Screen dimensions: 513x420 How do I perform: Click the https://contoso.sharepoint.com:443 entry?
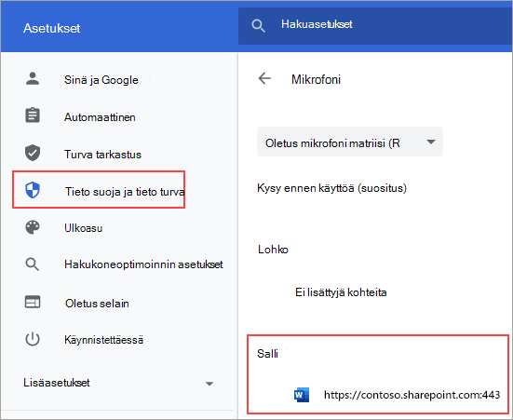[412, 395]
